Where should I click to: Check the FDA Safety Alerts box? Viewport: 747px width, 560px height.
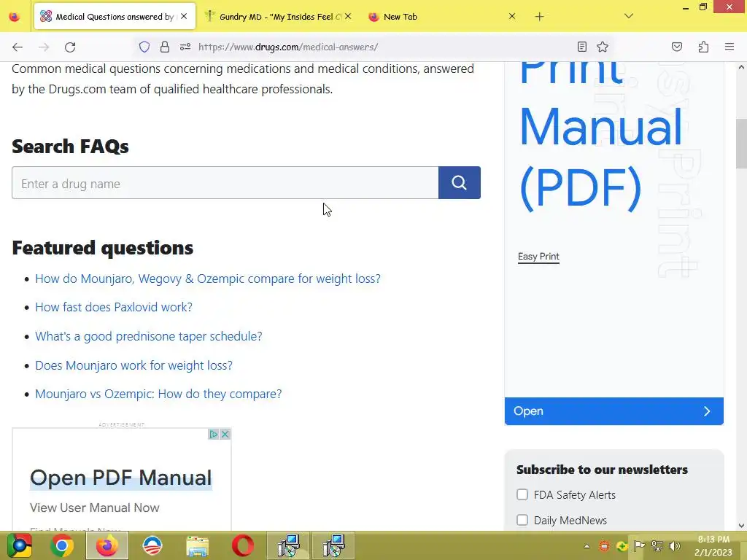tap(522, 495)
